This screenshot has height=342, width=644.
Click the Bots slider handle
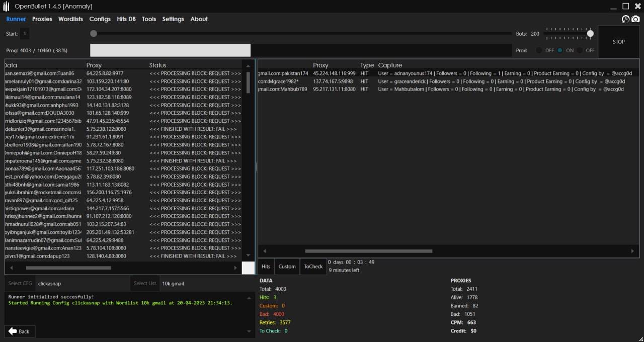tap(590, 34)
